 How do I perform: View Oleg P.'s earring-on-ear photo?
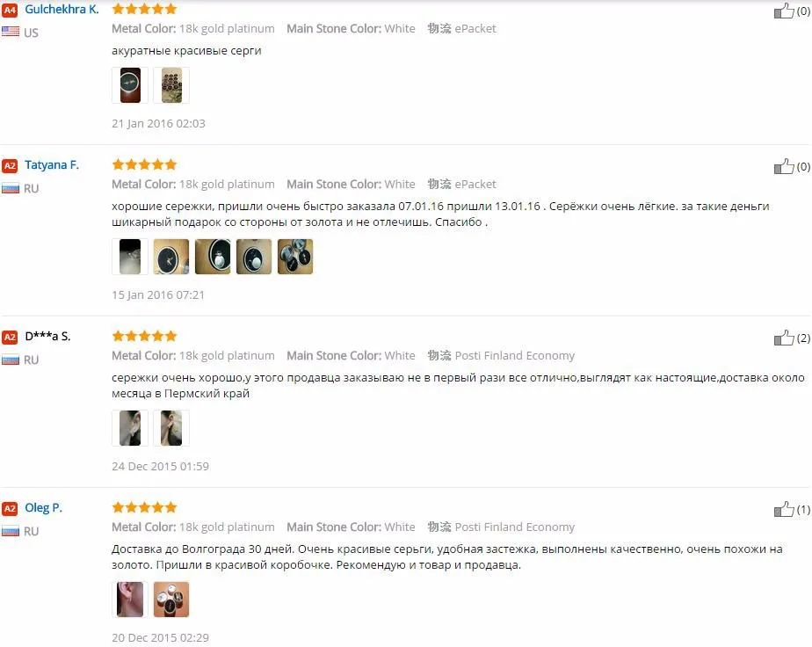(130, 600)
